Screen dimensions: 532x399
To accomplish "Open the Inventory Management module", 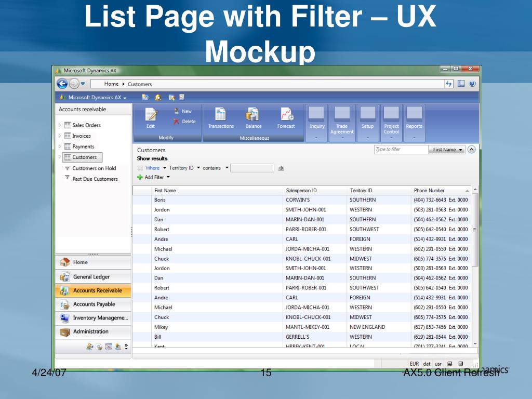I will [93, 318].
